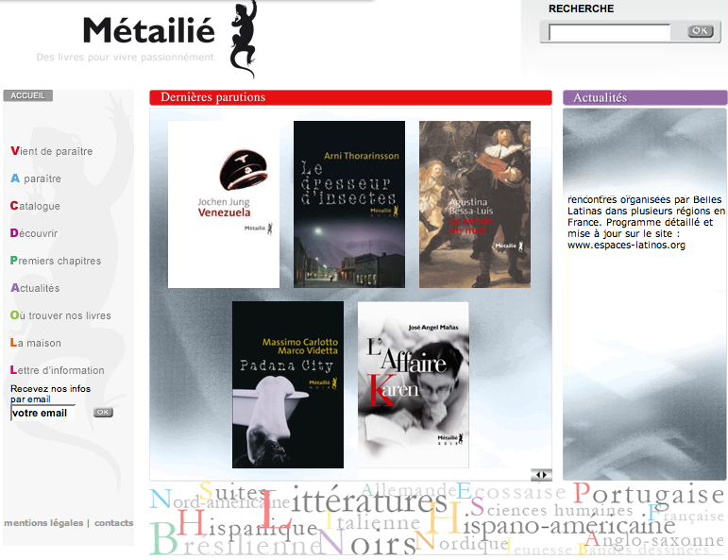Choose 'Italienne' in the tag cloud
This screenshot has height=560, width=728.
pyautogui.click(x=371, y=522)
